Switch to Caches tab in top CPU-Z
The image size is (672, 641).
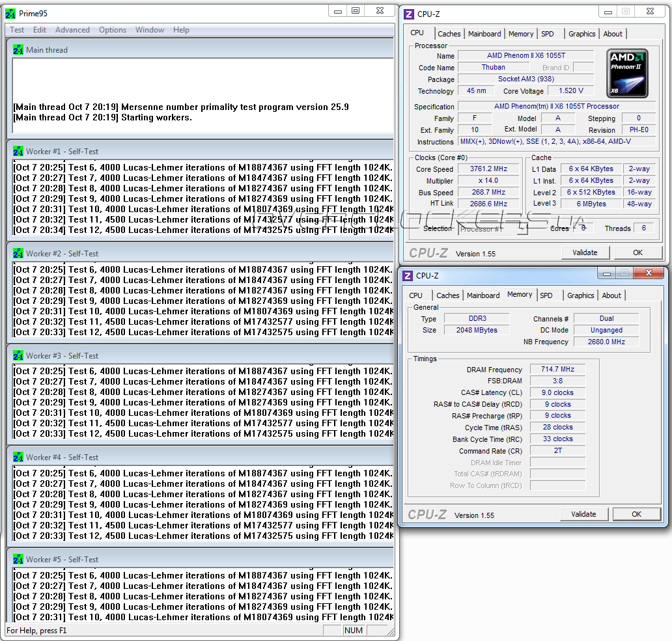[x=449, y=34]
